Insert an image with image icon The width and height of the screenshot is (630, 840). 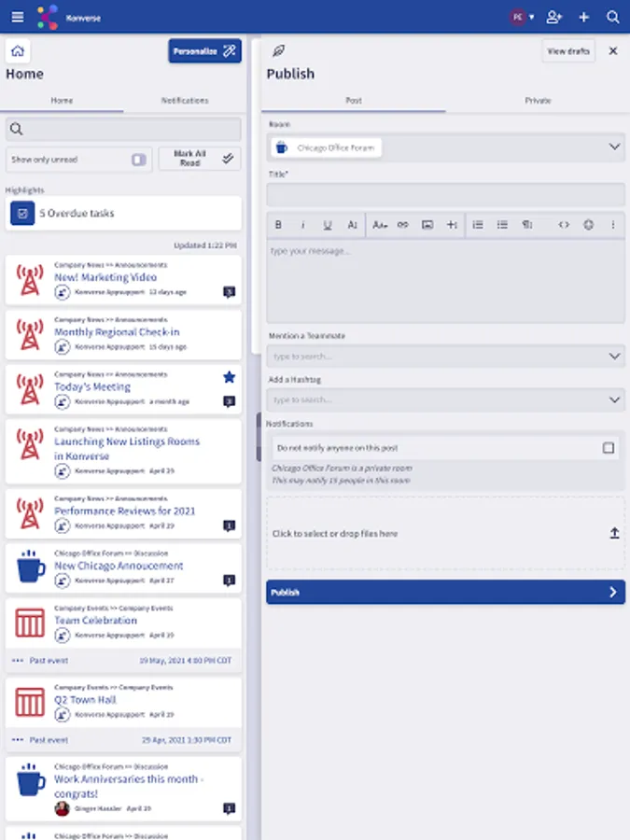point(427,225)
